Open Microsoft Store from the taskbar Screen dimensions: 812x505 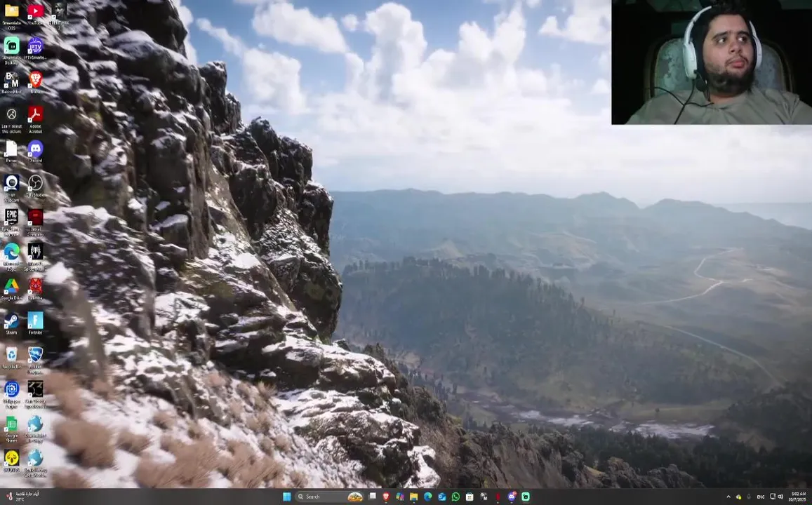[x=470, y=497]
